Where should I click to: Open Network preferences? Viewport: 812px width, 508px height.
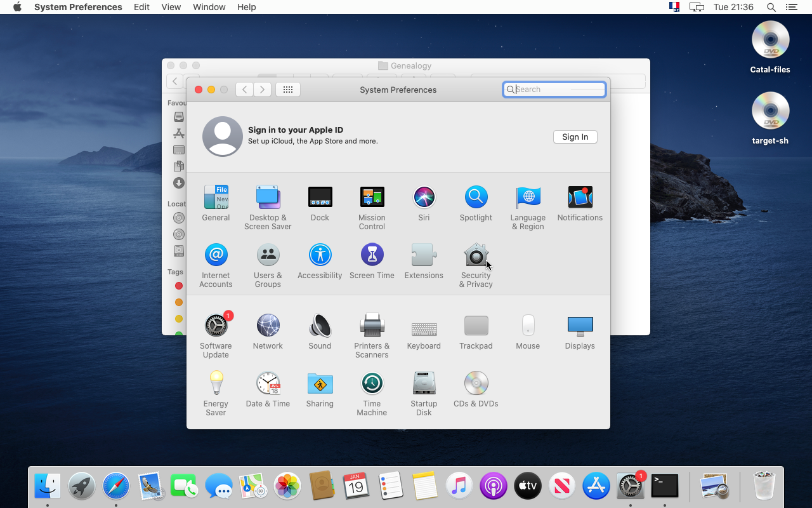pos(268,331)
